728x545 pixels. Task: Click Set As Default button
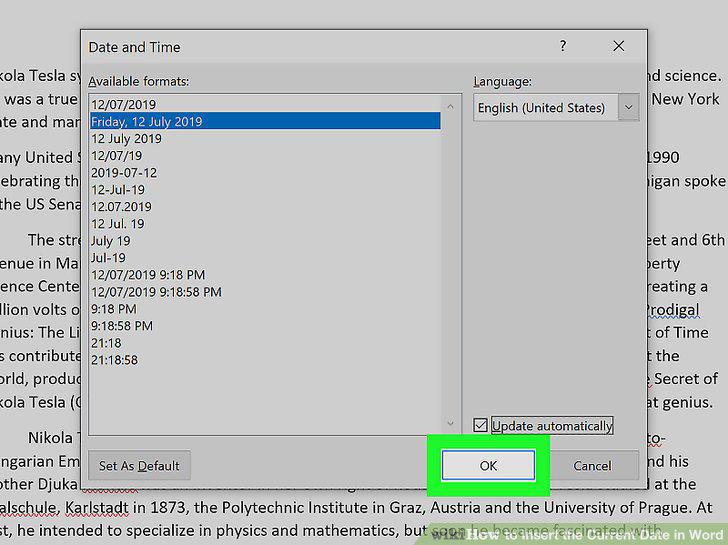(x=139, y=465)
